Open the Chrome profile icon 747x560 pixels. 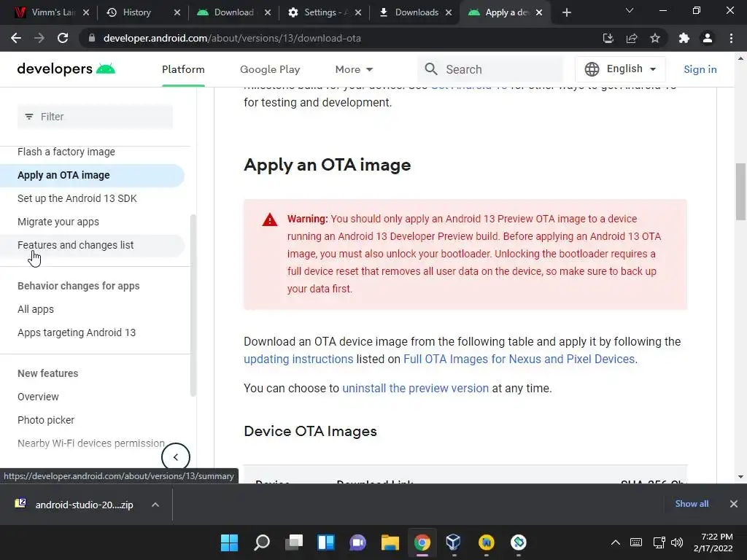point(708,38)
